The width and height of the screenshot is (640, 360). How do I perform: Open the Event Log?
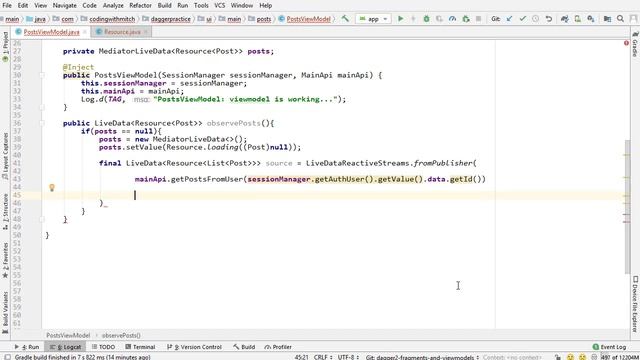609,347
